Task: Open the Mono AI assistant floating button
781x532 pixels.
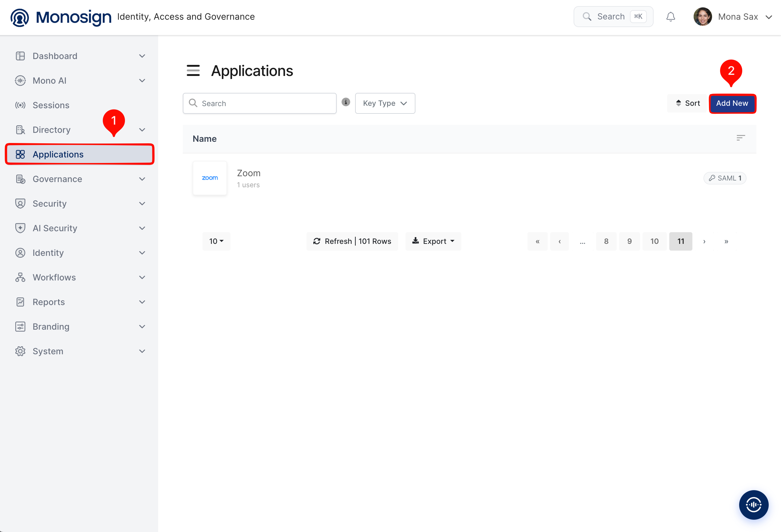Action: 753,504
